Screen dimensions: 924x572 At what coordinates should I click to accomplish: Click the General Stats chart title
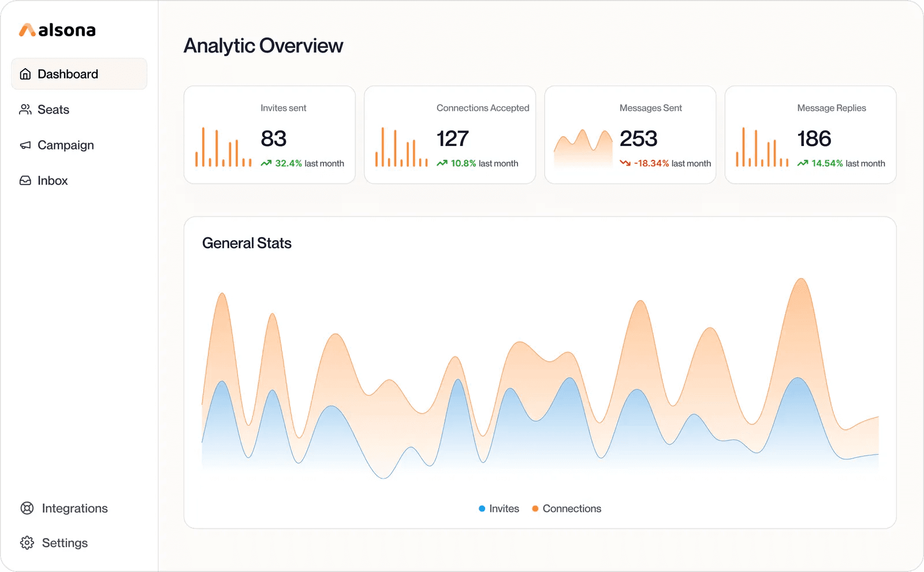click(x=247, y=243)
